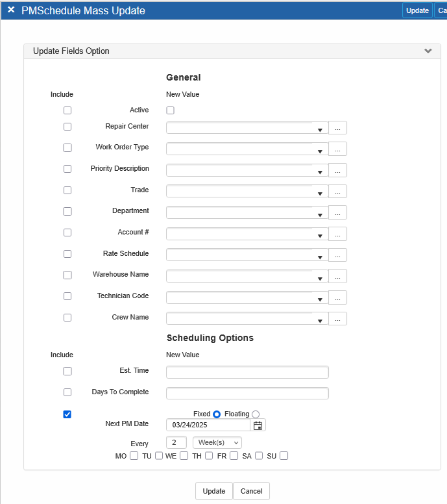The image size is (447, 504).
Task: Focus the Days To Complete input field
Action: click(247, 394)
